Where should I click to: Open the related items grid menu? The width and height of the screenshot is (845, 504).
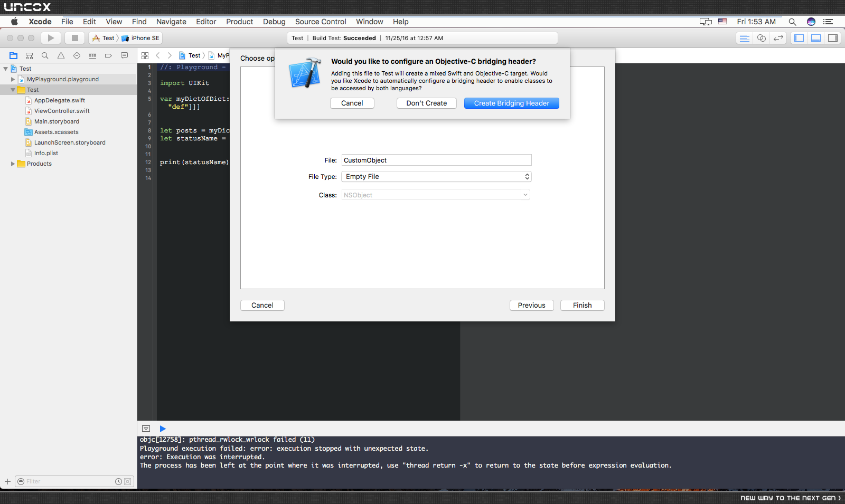click(x=145, y=55)
